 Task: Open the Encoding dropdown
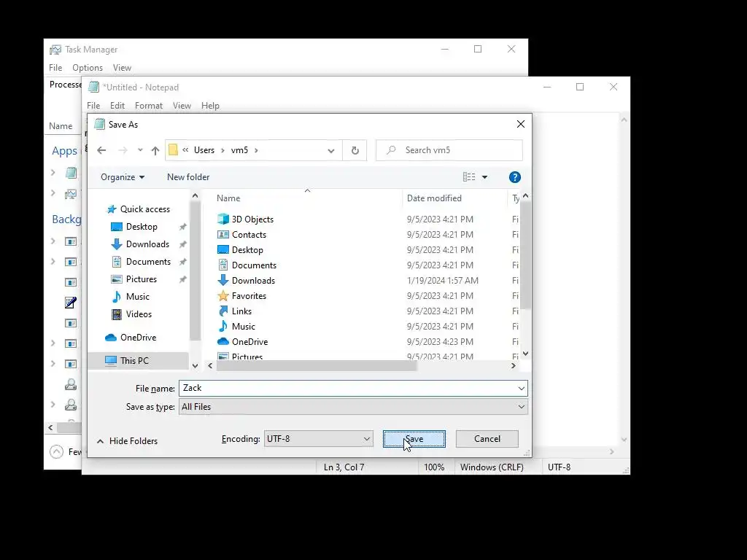318,439
